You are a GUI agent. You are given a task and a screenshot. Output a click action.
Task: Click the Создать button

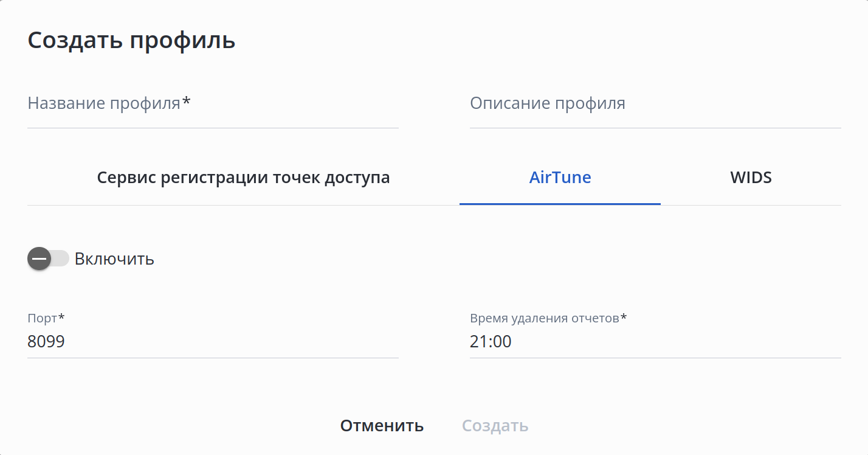click(495, 426)
